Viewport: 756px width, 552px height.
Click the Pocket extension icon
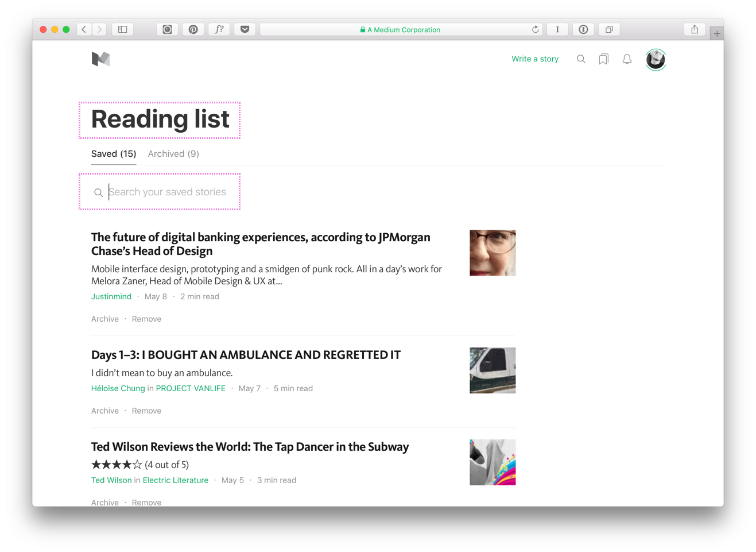click(245, 29)
